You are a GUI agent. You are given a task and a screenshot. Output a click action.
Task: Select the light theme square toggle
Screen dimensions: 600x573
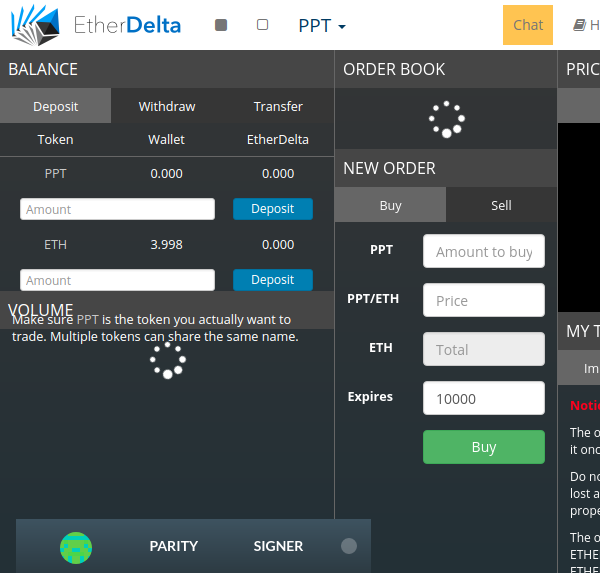tap(262, 25)
